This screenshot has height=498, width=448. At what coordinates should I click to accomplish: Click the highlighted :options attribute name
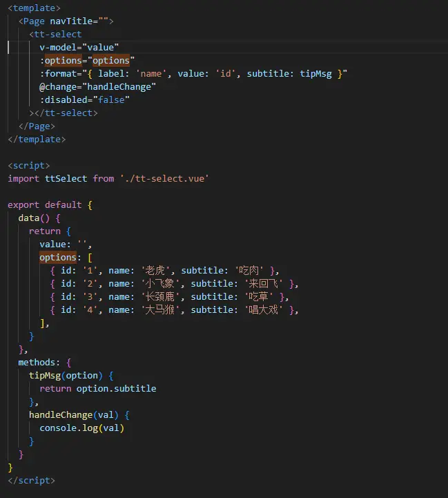[x=64, y=60]
